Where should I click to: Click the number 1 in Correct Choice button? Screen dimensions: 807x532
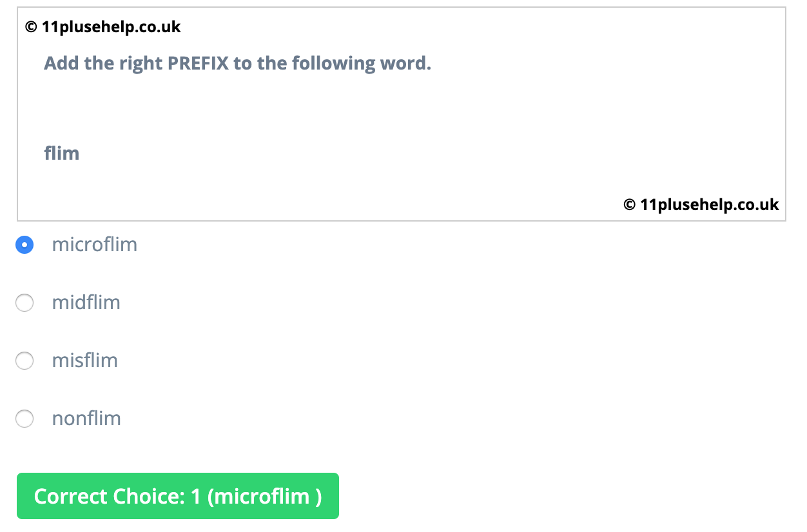pos(196,497)
